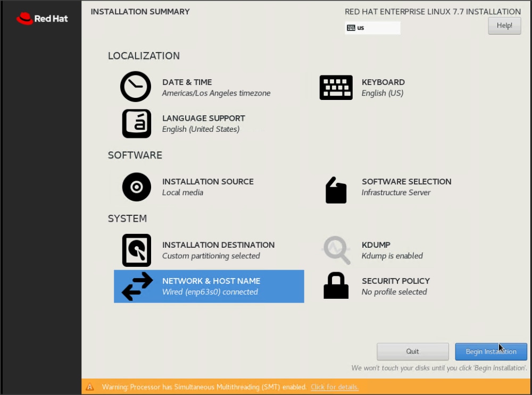
Task: Click the Local media text
Action: click(x=182, y=192)
